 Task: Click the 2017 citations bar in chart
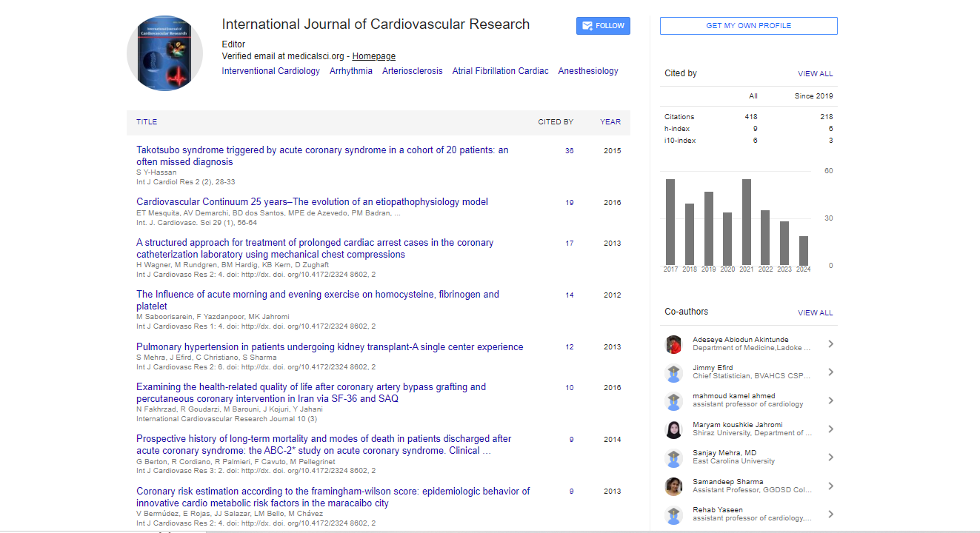tap(670, 222)
